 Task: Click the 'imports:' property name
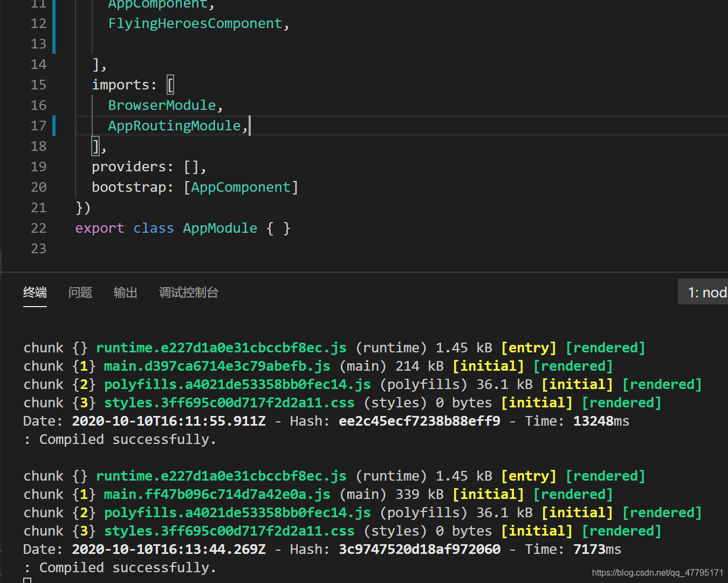pyautogui.click(x=124, y=85)
